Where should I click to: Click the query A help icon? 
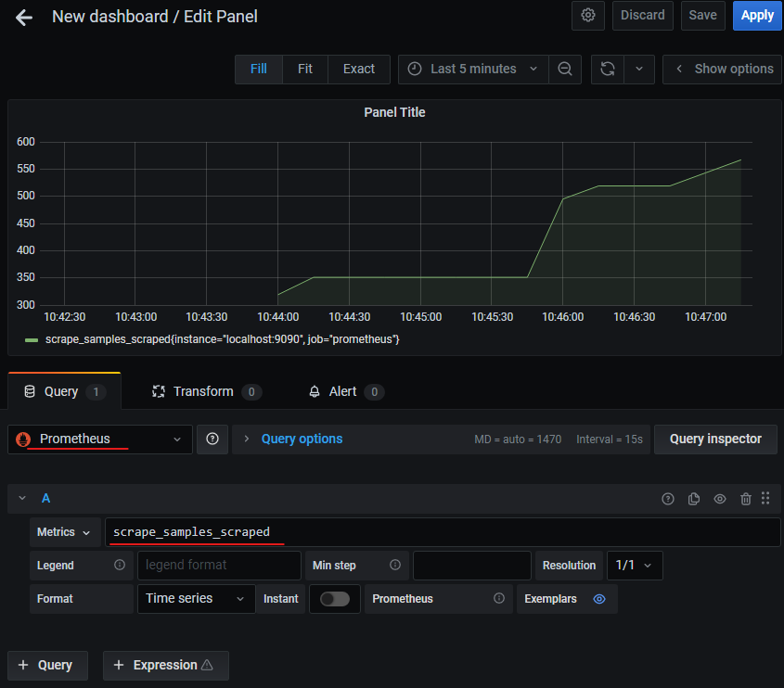(668, 499)
